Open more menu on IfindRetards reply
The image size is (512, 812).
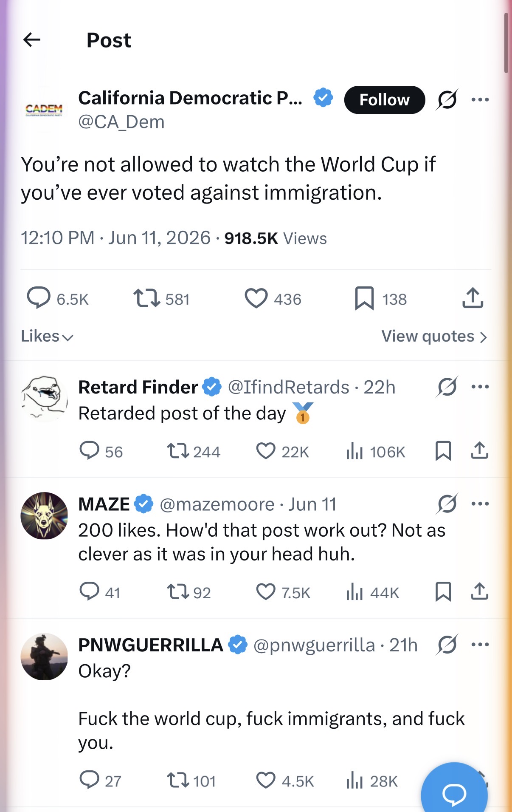click(480, 387)
